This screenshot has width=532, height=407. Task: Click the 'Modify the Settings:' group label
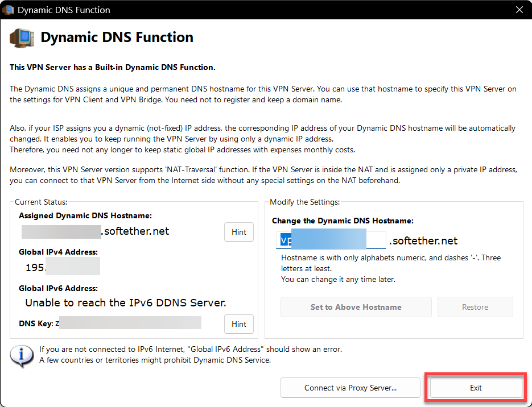(x=304, y=202)
